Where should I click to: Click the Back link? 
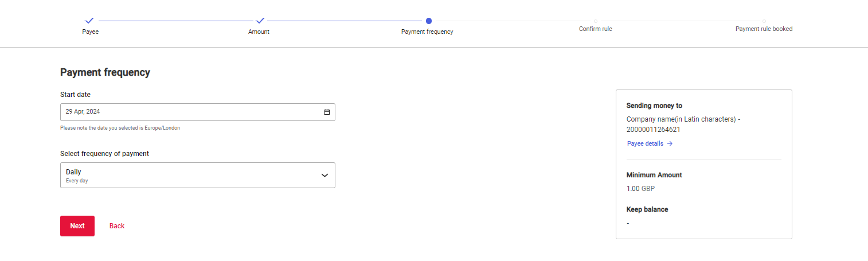pos(117,226)
